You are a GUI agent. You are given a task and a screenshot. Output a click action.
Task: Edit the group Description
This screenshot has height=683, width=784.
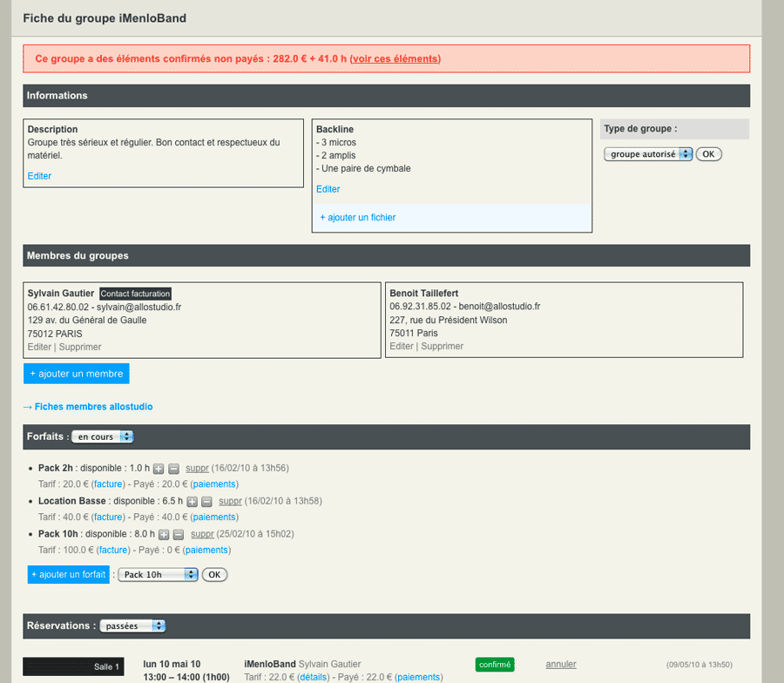click(x=39, y=176)
